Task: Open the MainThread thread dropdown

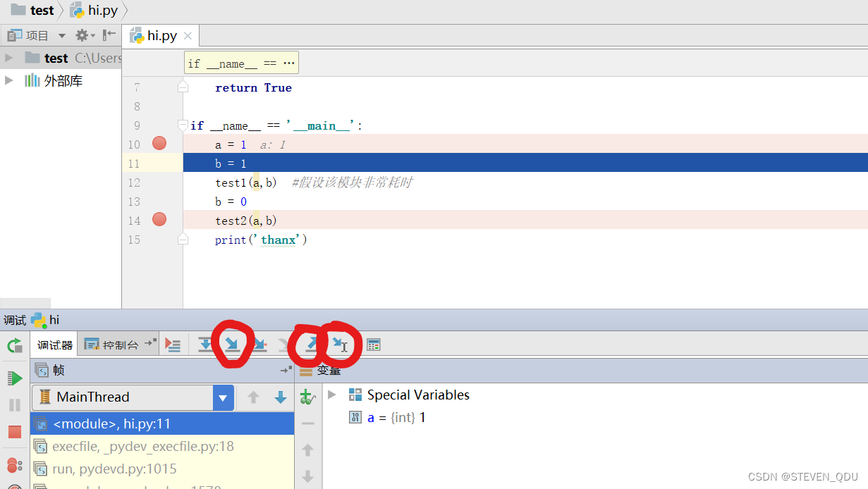Action: point(223,397)
